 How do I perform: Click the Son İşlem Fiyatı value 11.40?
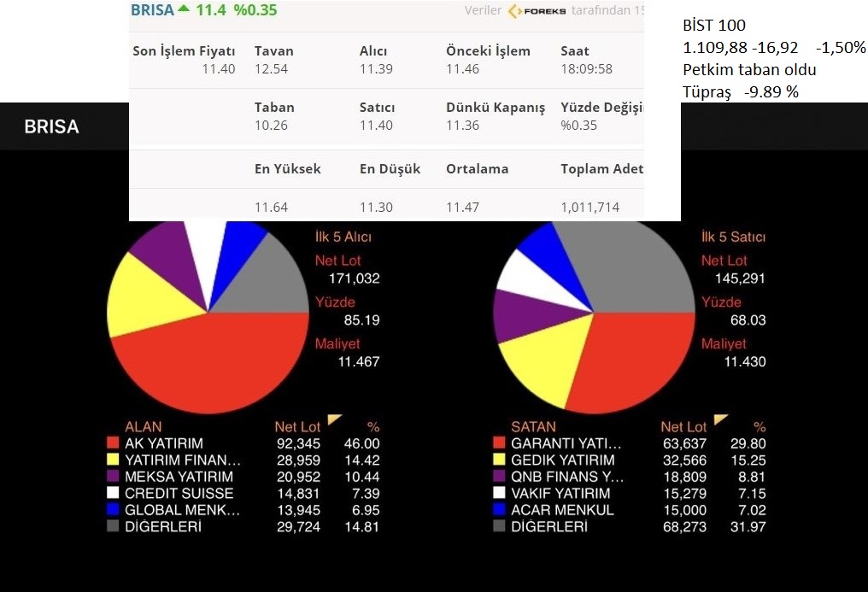tap(219, 69)
